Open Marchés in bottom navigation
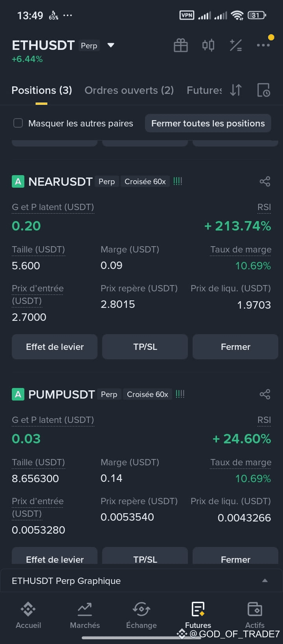The image size is (283, 644). click(85, 615)
